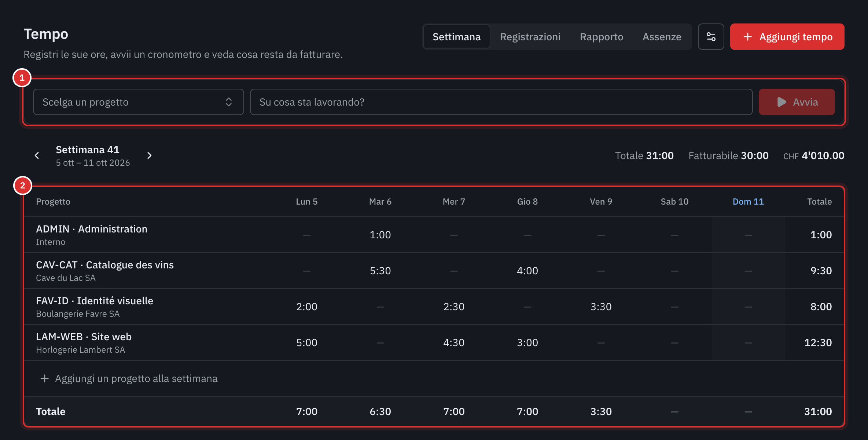
Task: Open the Assenze tab
Action: (662, 37)
